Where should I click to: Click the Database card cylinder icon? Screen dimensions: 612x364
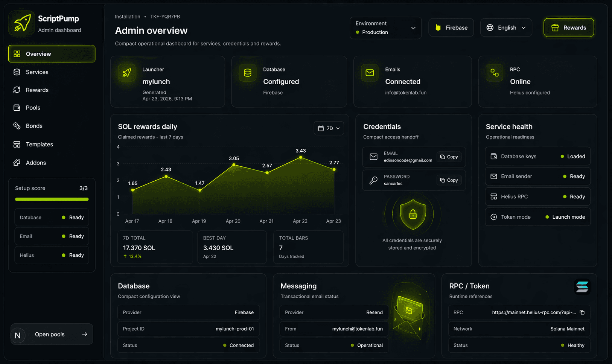coord(248,73)
